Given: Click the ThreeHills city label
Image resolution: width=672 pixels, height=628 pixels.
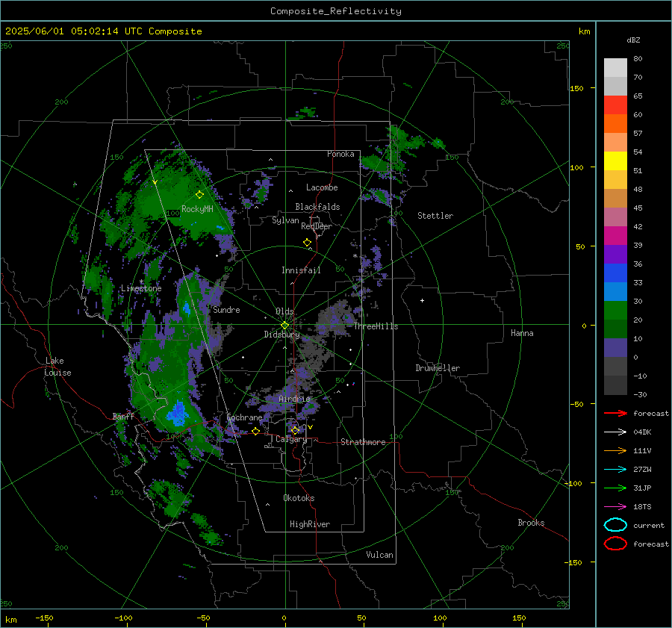Looking at the screenshot, I should click(376, 326).
